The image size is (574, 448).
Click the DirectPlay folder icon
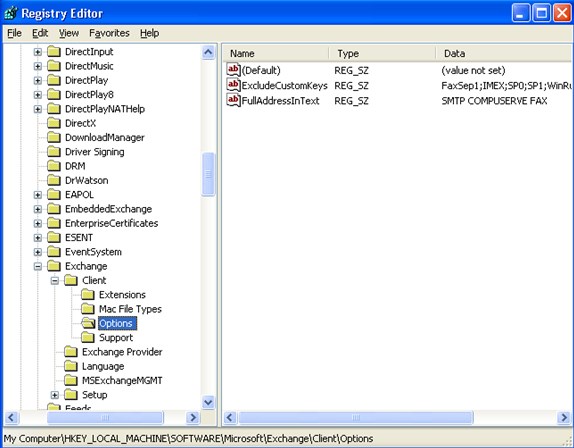point(54,80)
